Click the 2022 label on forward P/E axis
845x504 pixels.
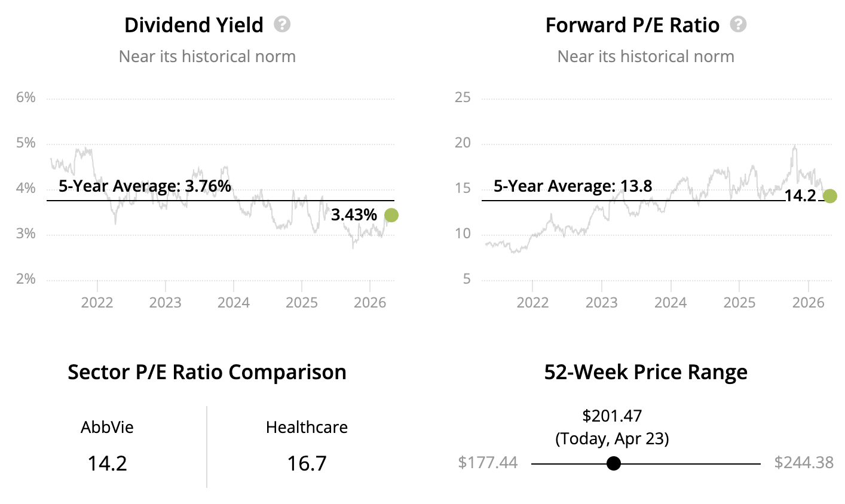[532, 302]
